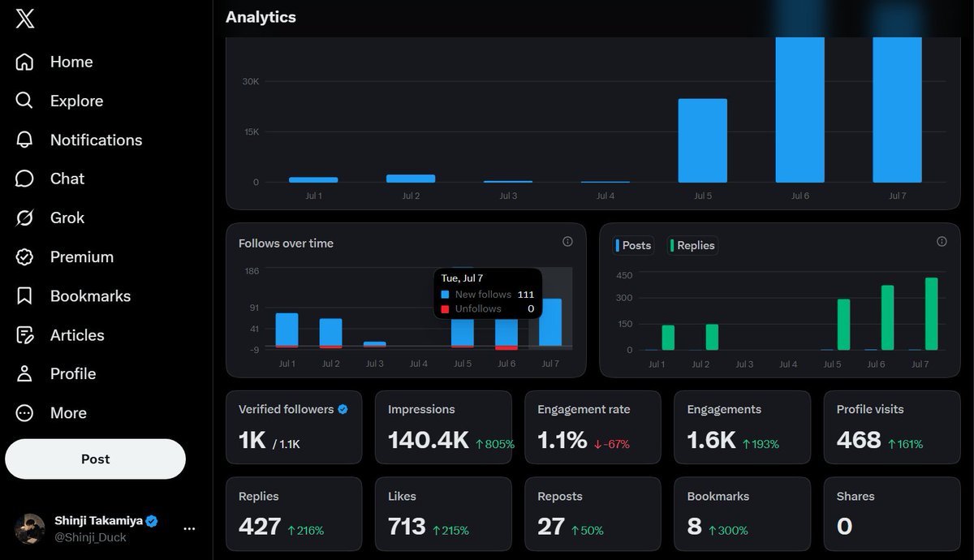Click the Analytics page heading
The width and height of the screenshot is (974, 560).
coord(261,17)
